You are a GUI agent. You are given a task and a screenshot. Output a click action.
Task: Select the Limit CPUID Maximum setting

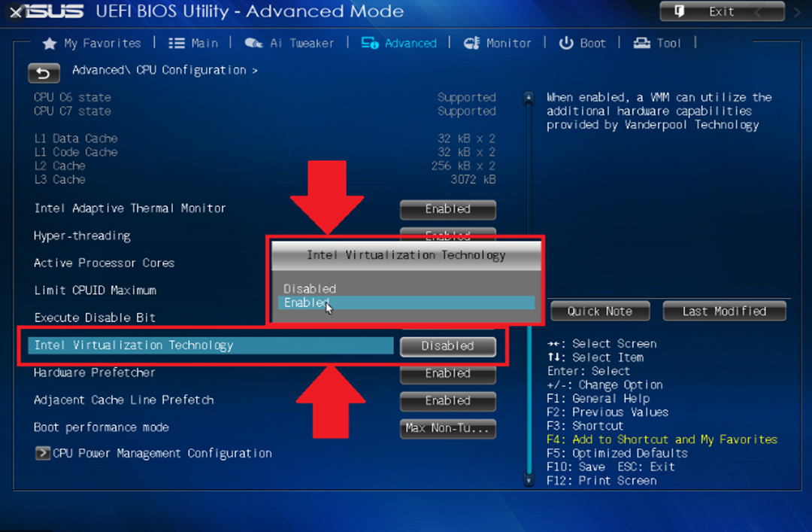(95, 290)
